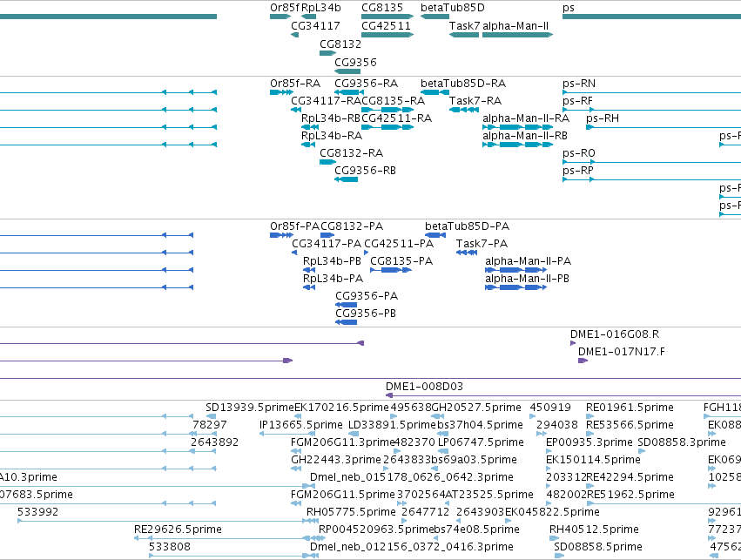The width and height of the screenshot is (741, 560).
Task: Select the RpL34b gene label
Action: tap(321, 8)
